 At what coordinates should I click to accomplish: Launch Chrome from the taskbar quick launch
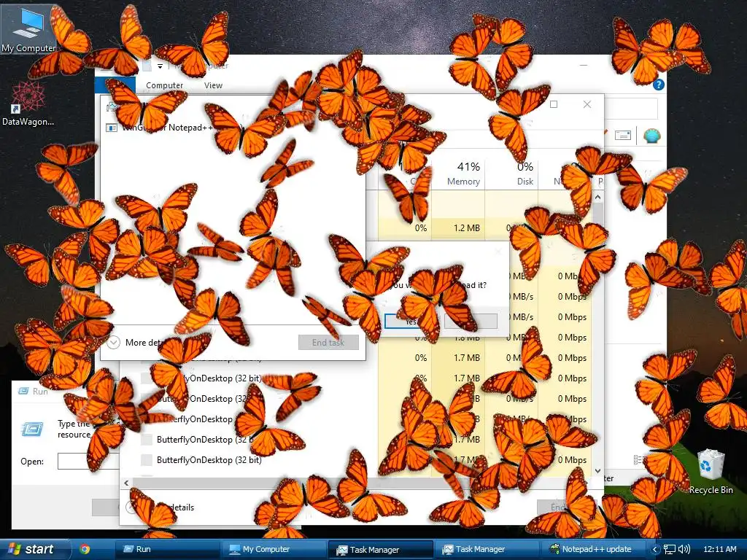85,549
